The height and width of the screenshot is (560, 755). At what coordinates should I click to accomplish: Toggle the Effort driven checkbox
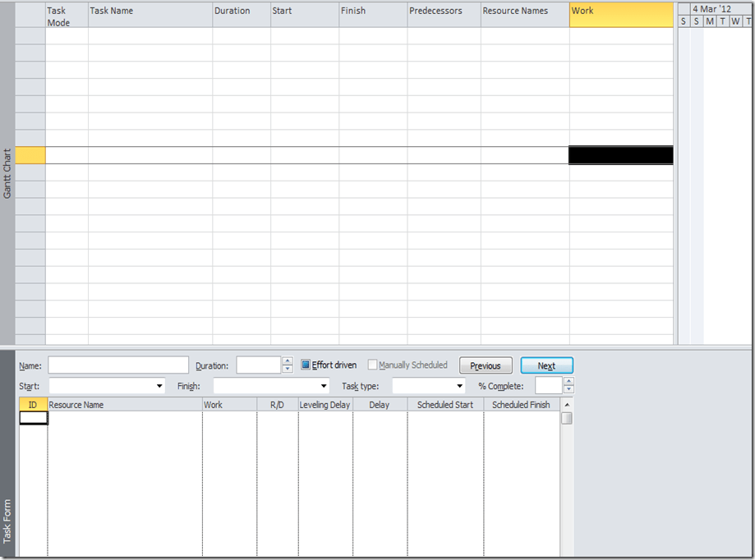(306, 365)
